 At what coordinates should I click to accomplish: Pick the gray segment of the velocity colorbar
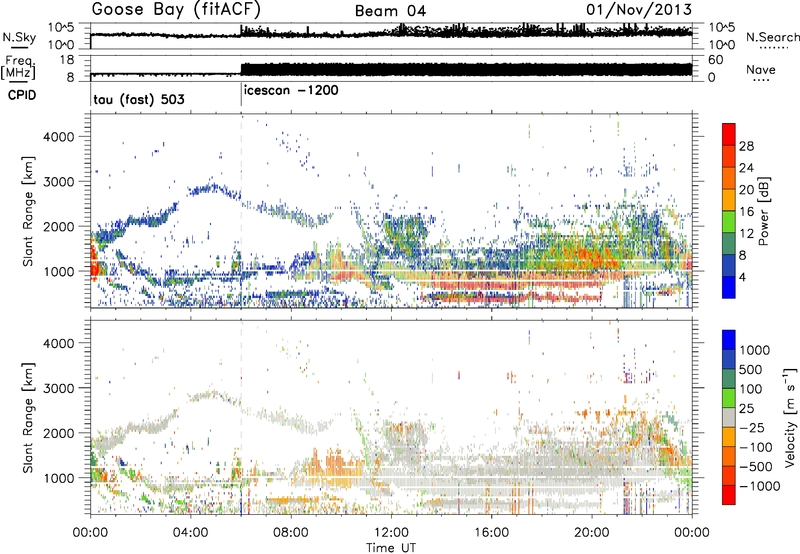729,417
